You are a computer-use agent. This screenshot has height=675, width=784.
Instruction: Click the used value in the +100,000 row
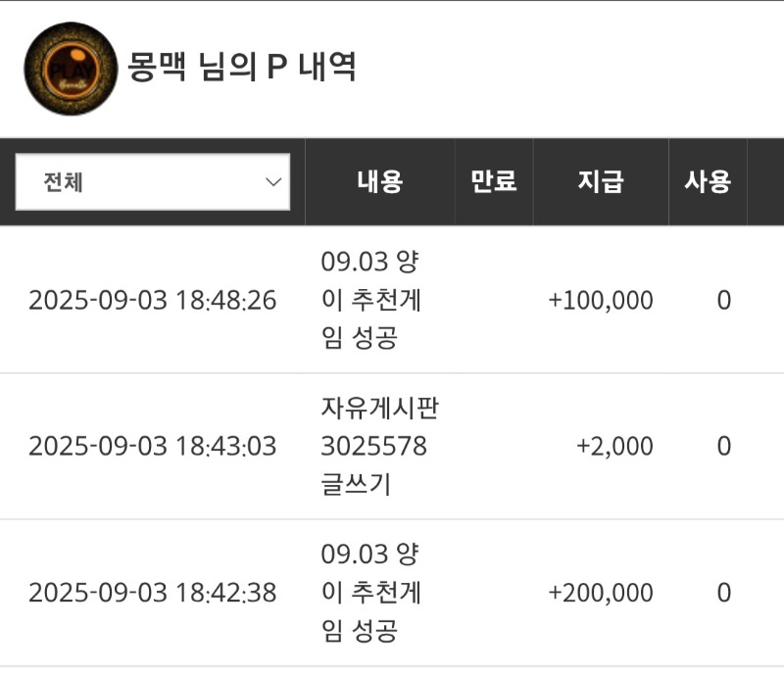pos(724,301)
